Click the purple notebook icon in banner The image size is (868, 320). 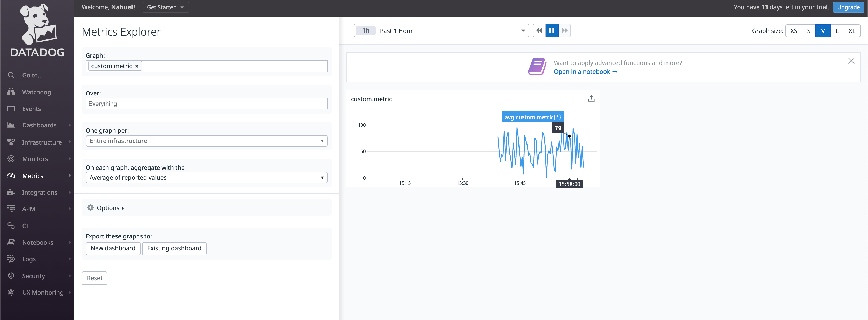coord(537,66)
